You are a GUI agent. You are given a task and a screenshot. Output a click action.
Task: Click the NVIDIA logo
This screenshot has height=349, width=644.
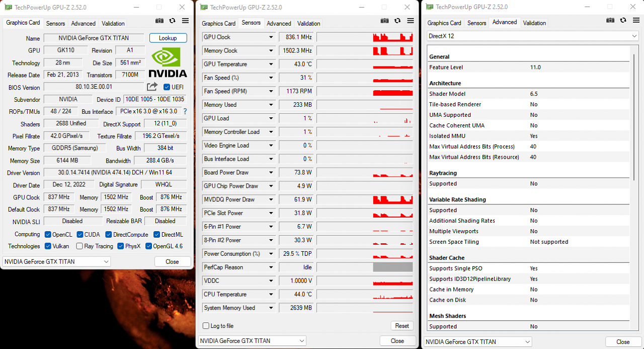168,62
